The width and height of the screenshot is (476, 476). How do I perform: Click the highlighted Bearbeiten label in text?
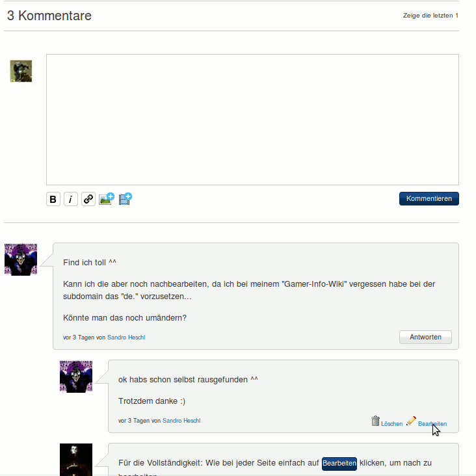(339, 463)
